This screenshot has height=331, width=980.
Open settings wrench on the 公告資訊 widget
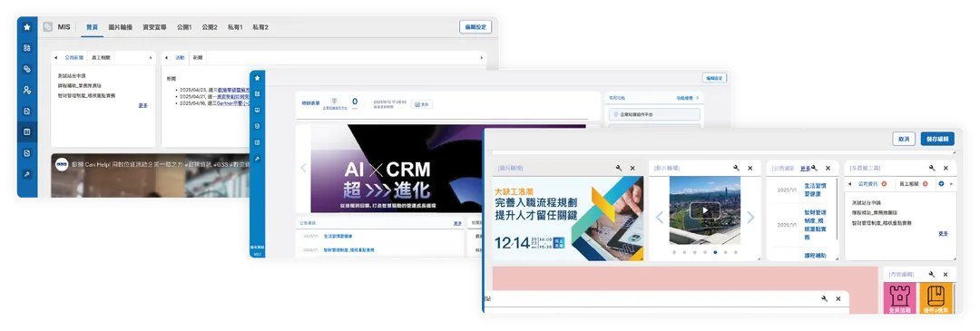(814, 168)
